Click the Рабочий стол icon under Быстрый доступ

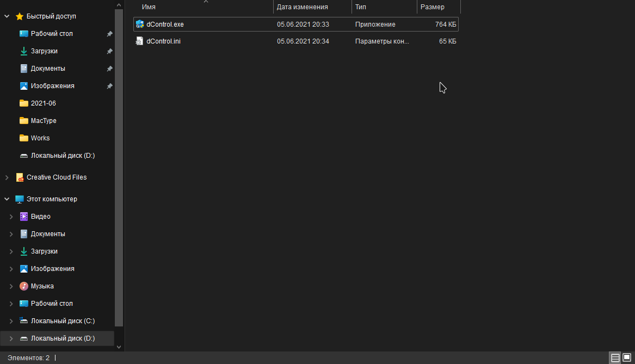tap(24, 34)
